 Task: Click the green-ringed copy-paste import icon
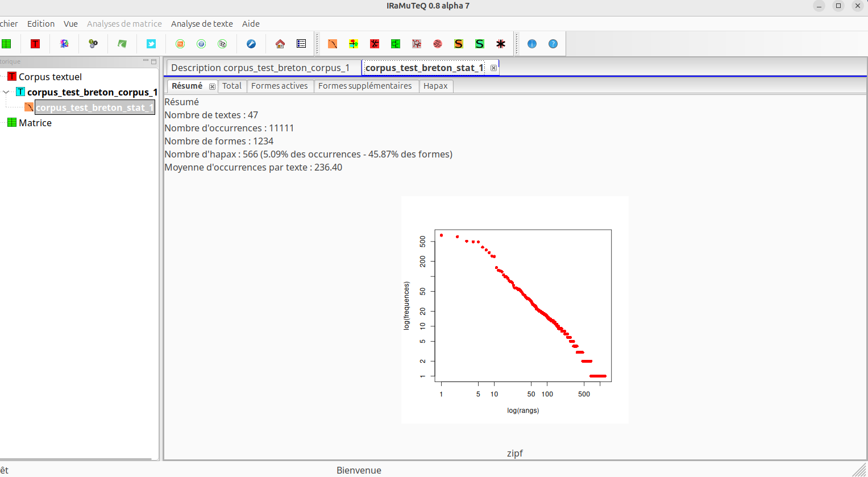(222, 44)
